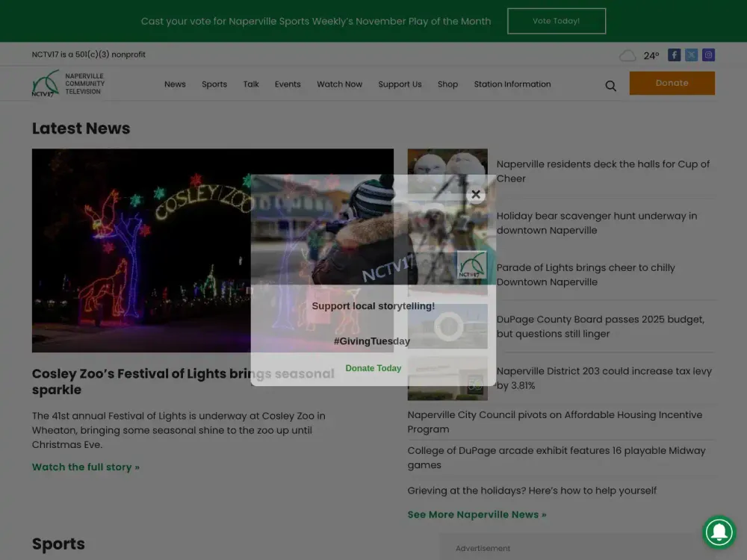Click the X (Twitter) social icon
The width and height of the screenshot is (747, 560).
pyautogui.click(x=691, y=55)
